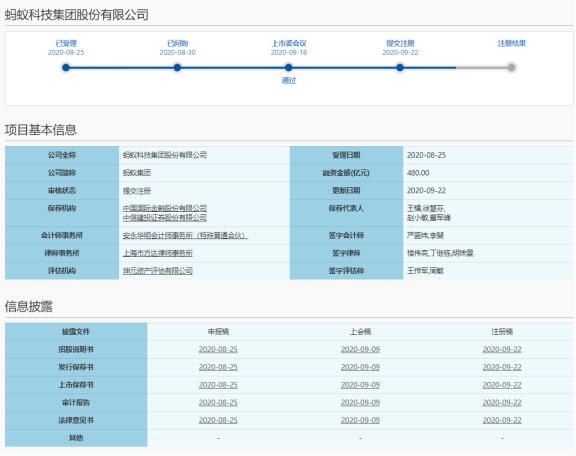Open 法律意见书 上会稿 dated 2020-09-09

pos(360,420)
